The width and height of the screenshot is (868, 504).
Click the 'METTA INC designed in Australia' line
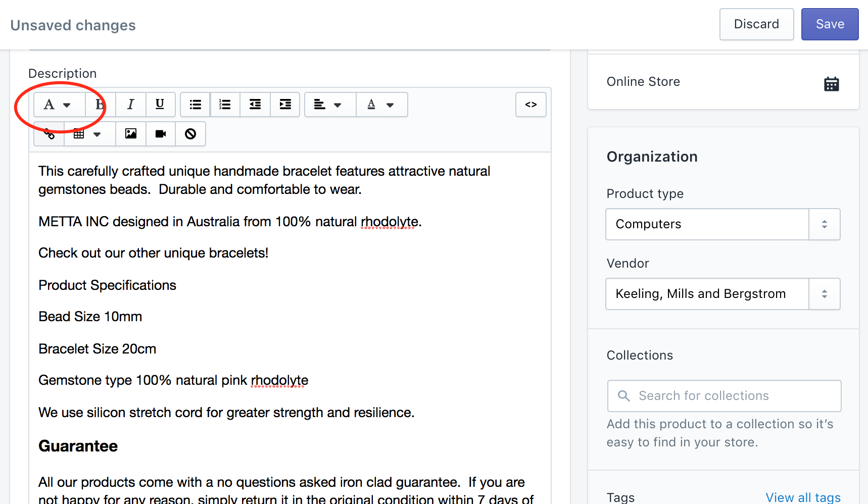pyautogui.click(x=230, y=222)
